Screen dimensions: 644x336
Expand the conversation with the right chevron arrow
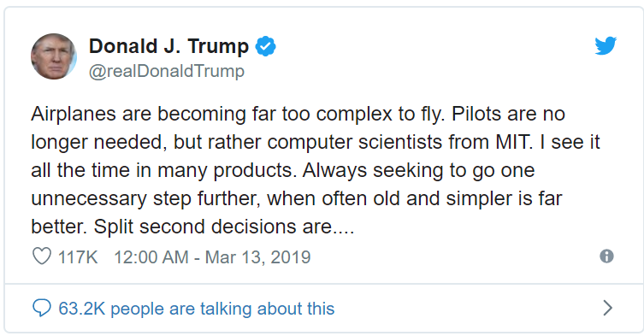coord(607,308)
